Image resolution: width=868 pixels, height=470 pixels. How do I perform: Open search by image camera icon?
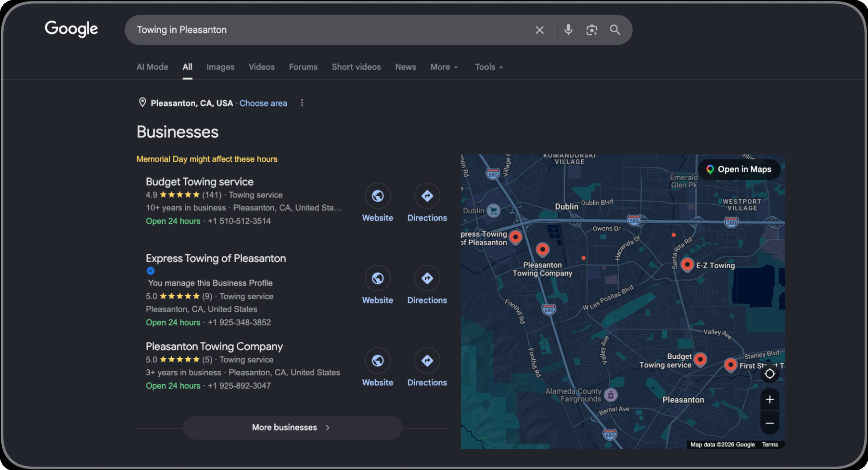[x=592, y=30]
